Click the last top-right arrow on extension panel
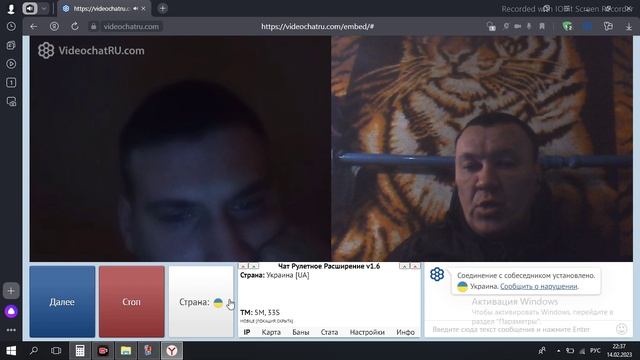Screen dimensions: 640x360 pos(415,266)
